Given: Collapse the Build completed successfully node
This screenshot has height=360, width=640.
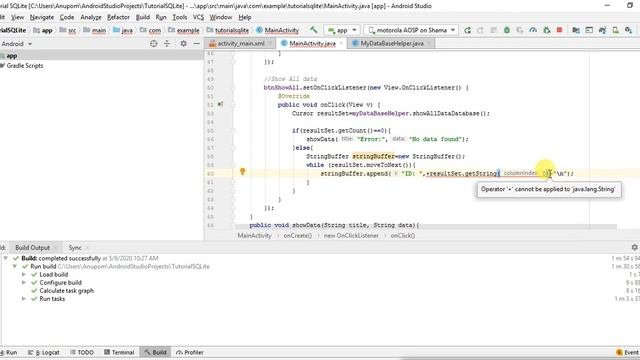Looking at the screenshot, I should tap(5, 258).
